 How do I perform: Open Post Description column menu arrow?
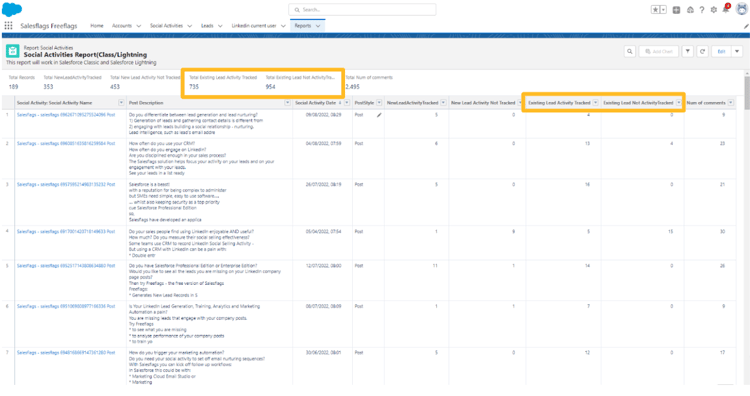(287, 103)
